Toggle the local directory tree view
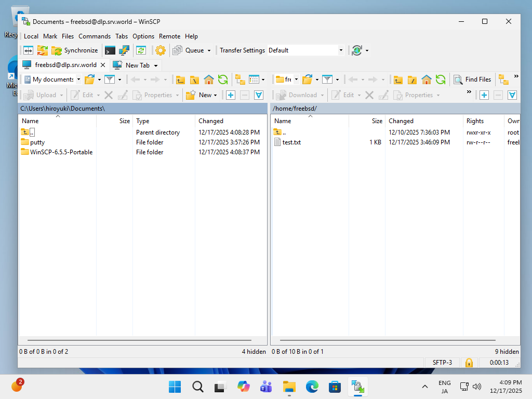Screen dimensions: 532x399 pos(240,79)
